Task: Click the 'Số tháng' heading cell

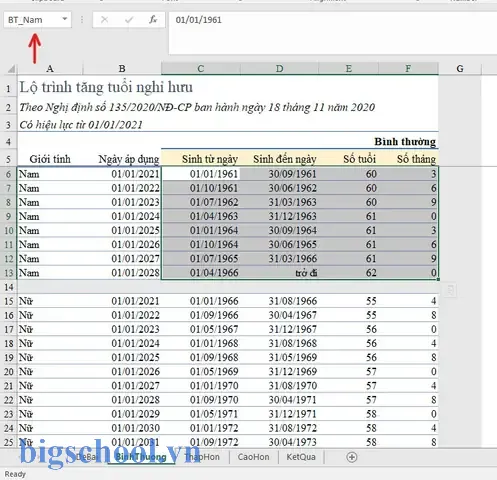Action: click(408, 159)
